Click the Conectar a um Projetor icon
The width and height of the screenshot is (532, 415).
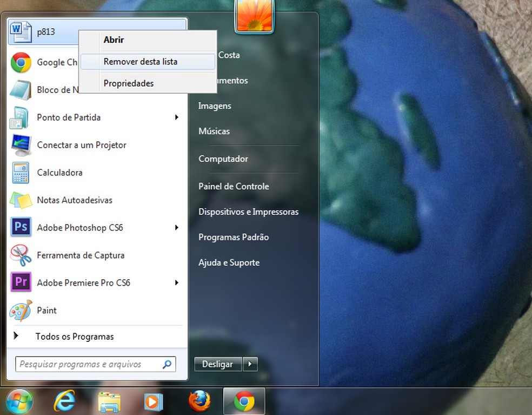[x=21, y=145]
